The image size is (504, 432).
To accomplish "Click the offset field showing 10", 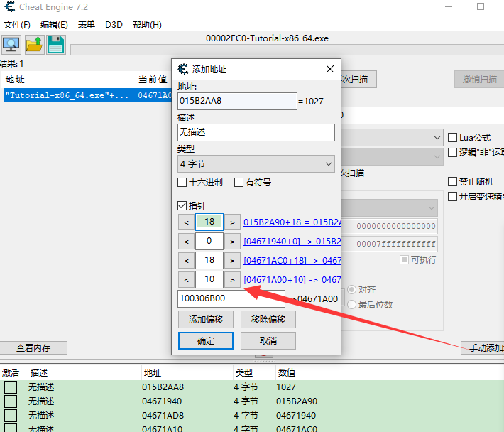I will point(209,279).
